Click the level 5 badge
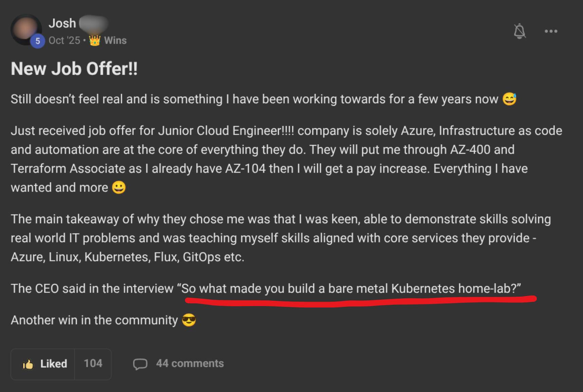Screen dimensions: 583x392 (38, 41)
